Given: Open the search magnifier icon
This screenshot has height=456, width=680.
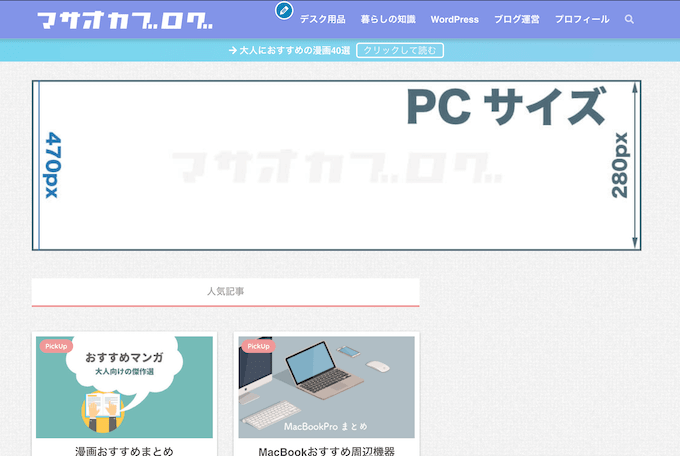Looking at the screenshot, I should click(x=629, y=20).
